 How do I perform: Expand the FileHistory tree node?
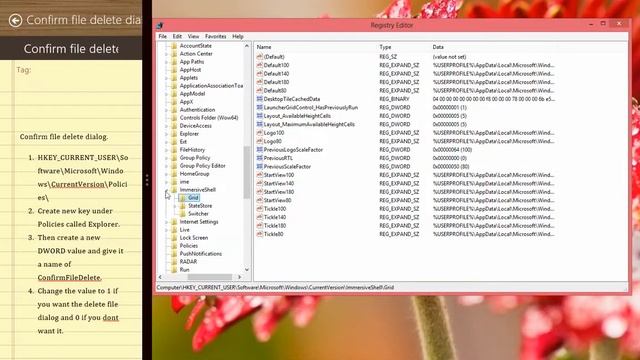tap(167, 150)
